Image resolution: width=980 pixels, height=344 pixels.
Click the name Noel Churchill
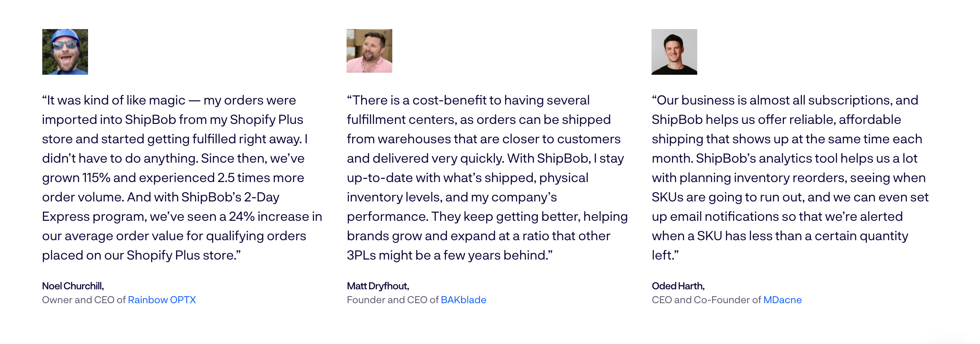(x=73, y=286)
